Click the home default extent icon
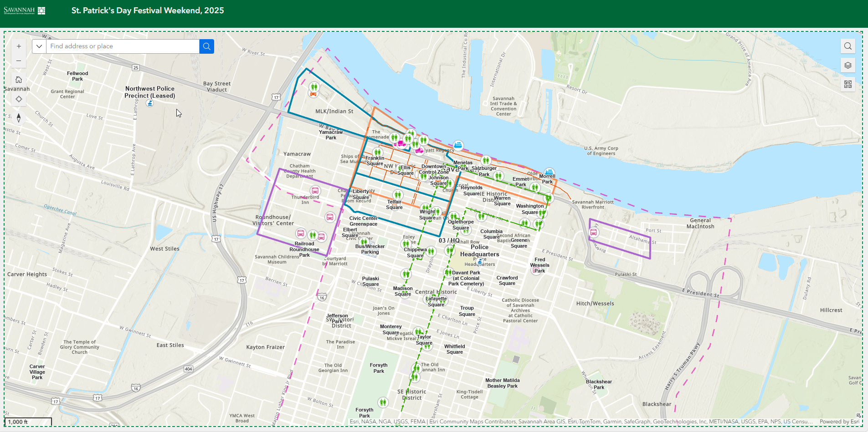 (x=19, y=79)
